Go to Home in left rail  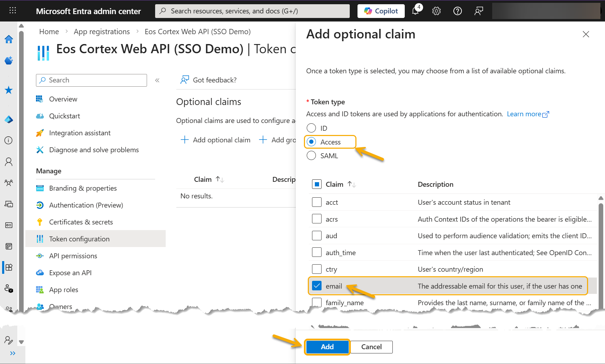click(x=9, y=39)
